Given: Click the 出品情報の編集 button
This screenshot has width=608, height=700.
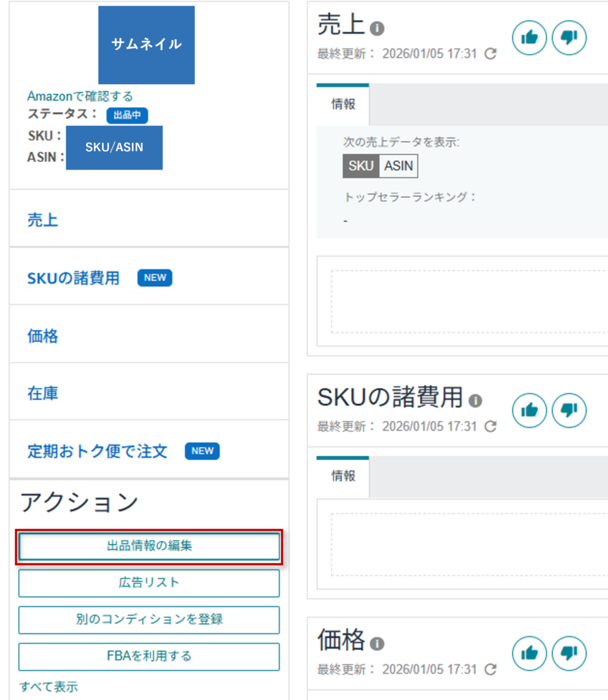Looking at the screenshot, I should pyautogui.click(x=148, y=547).
